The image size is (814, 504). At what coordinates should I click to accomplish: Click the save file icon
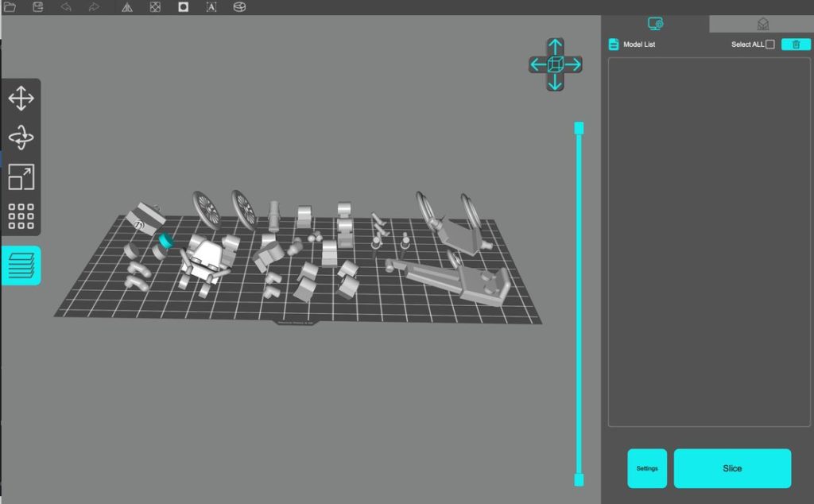[x=38, y=7]
